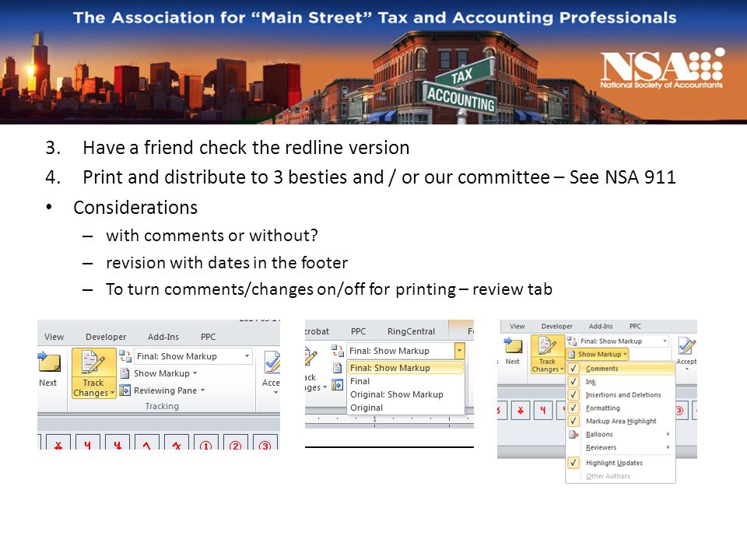The height and width of the screenshot is (560, 747).
Task: Open Developer tab in left ribbon image
Action: tap(106, 337)
